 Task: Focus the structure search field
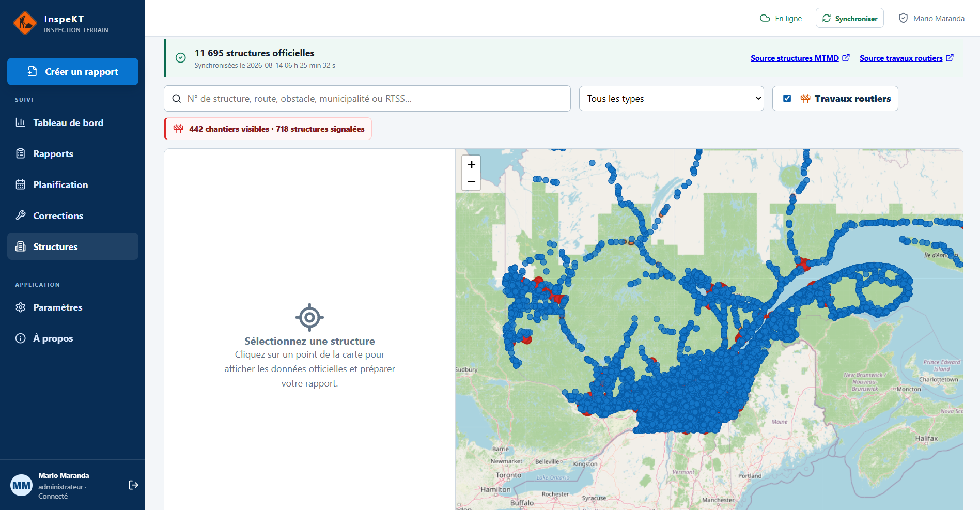coord(367,99)
